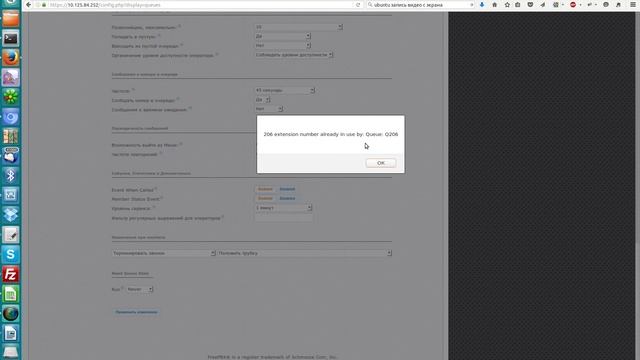Select first option for Event When Called

pos(265,189)
